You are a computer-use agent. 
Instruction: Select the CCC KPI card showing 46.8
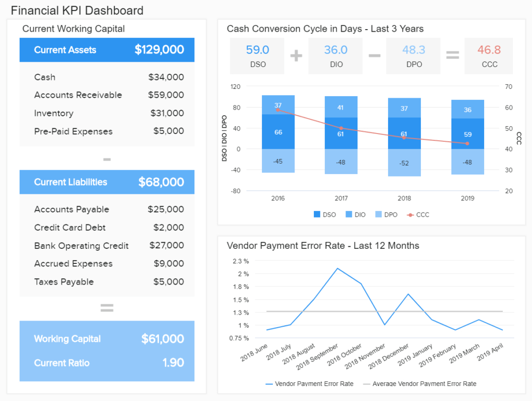click(488, 56)
